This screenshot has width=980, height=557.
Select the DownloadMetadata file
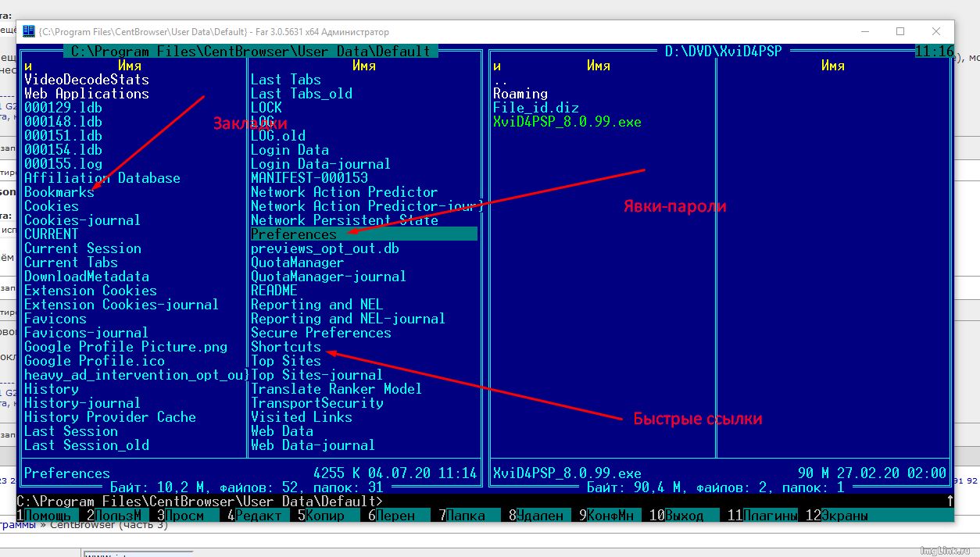pyautogui.click(x=87, y=277)
